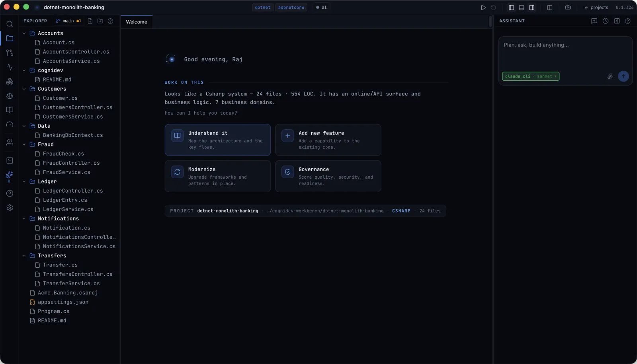The width and height of the screenshot is (637, 364).
Task: Select the Welcome tab
Action: pyautogui.click(x=137, y=22)
